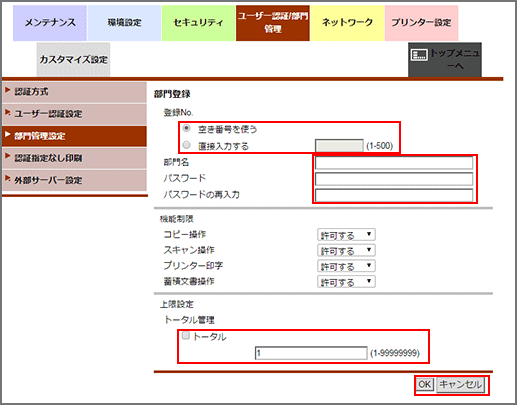Select the 直接入力する radio button
Image resolution: width=517 pixels, height=405 pixels.
[x=187, y=145]
